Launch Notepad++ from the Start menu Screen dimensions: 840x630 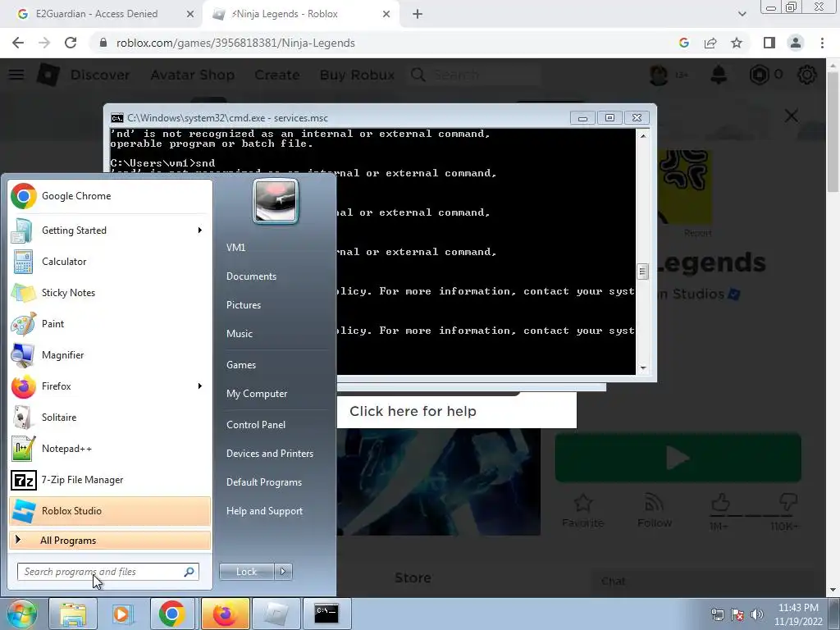pos(110,449)
